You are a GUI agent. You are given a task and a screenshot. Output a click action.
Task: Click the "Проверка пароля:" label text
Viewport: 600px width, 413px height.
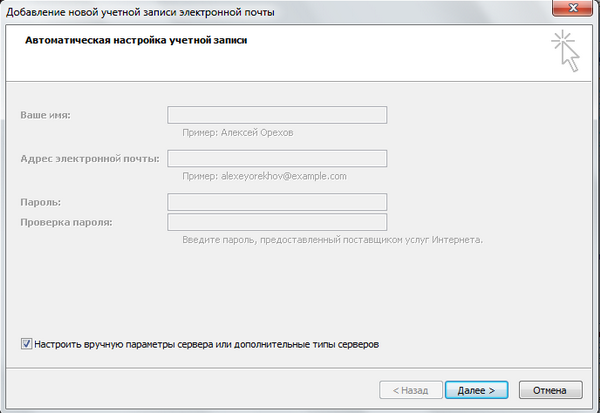[66, 221]
